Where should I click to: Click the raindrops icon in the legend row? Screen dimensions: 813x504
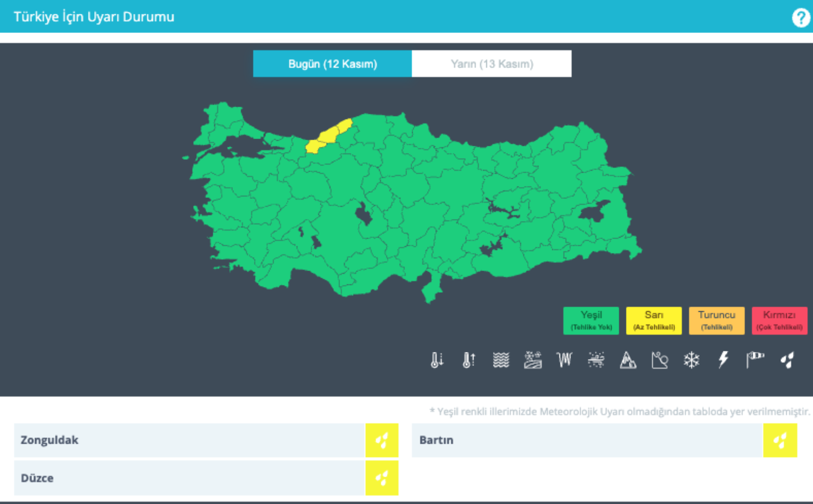coord(787,360)
